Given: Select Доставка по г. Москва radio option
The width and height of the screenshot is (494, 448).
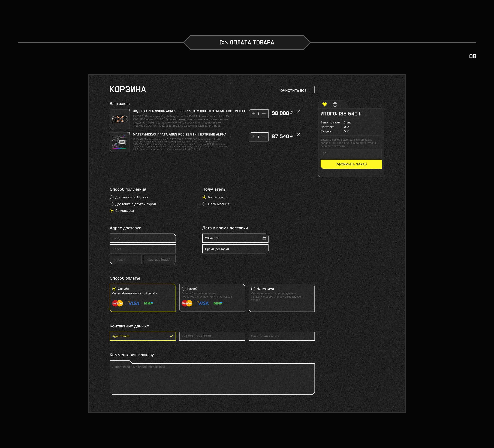Looking at the screenshot, I should coord(112,197).
